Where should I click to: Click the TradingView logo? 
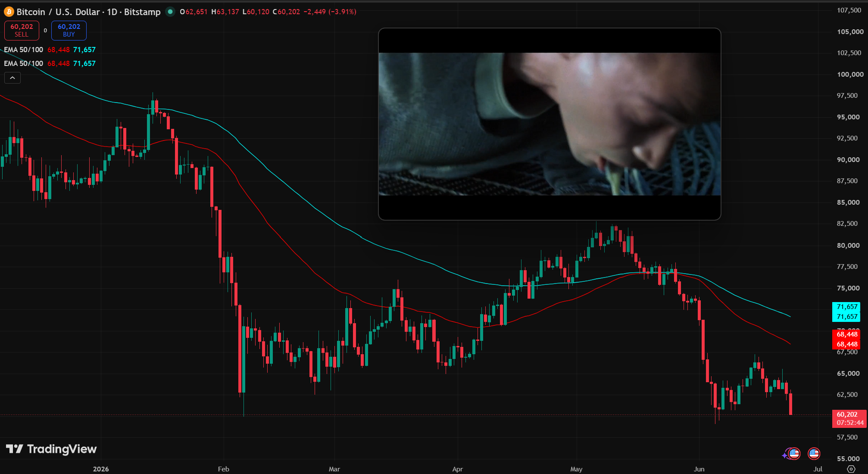[x=51, y=449]
